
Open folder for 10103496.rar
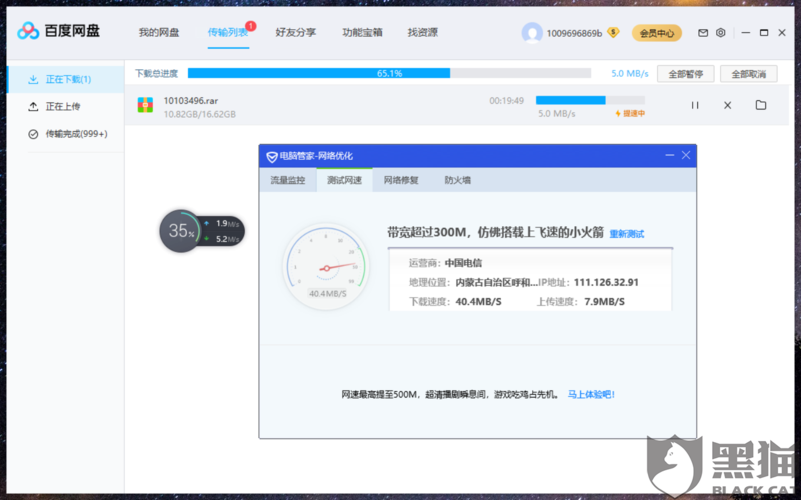(761, 105)
